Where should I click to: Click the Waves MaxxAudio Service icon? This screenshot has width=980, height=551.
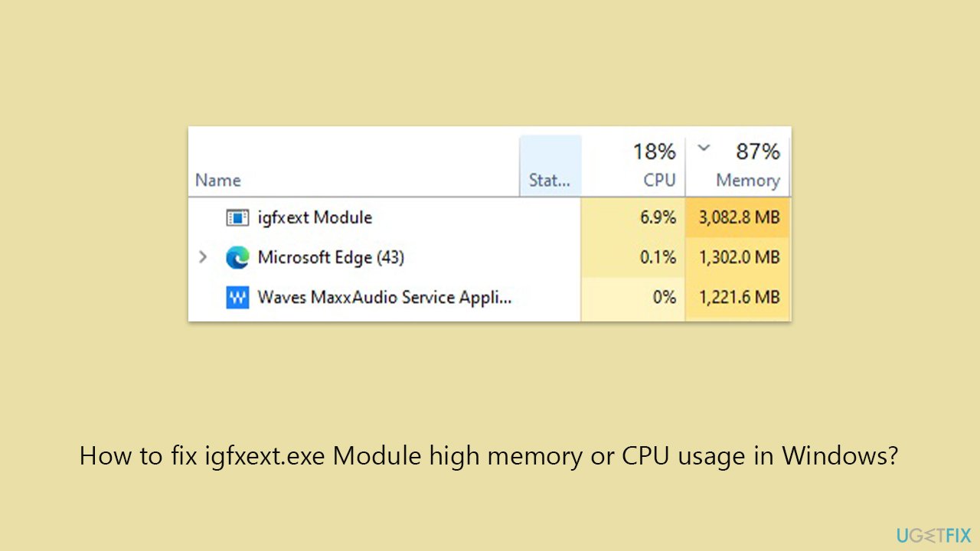(x=238, y=297)
